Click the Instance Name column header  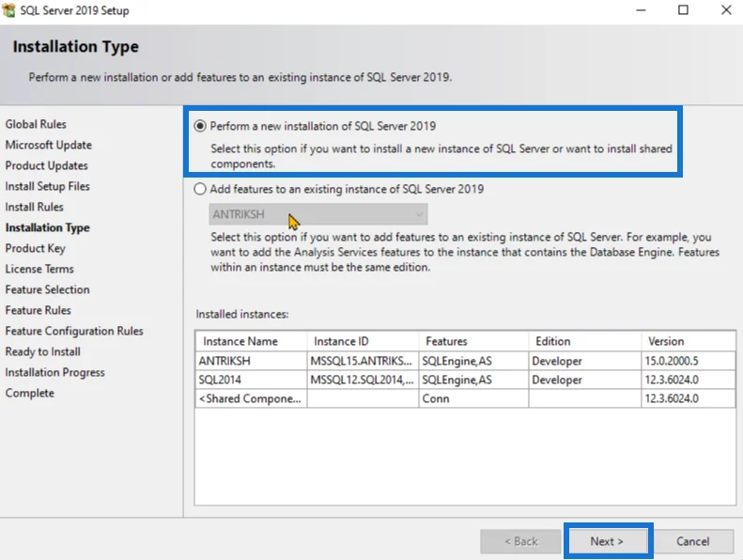251,341
